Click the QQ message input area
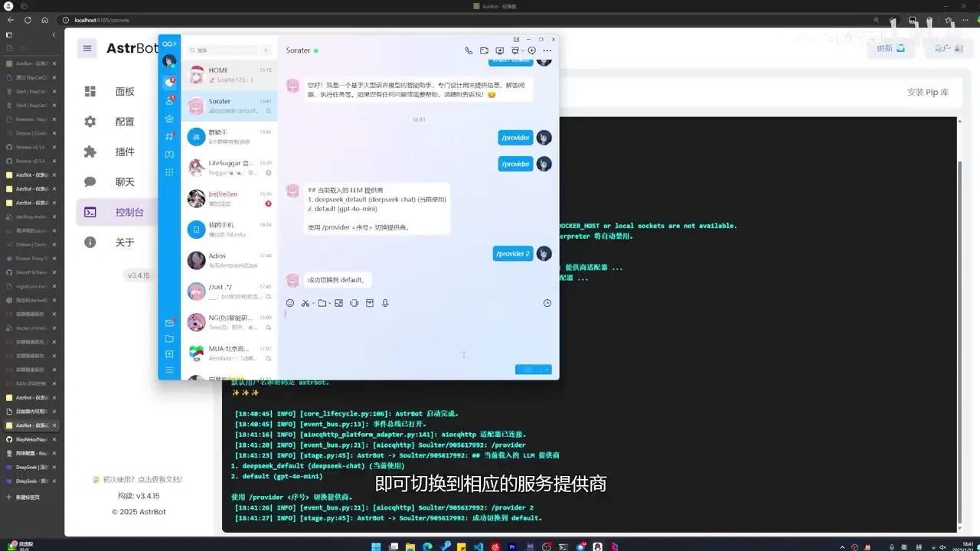 [x=418, y=335]
